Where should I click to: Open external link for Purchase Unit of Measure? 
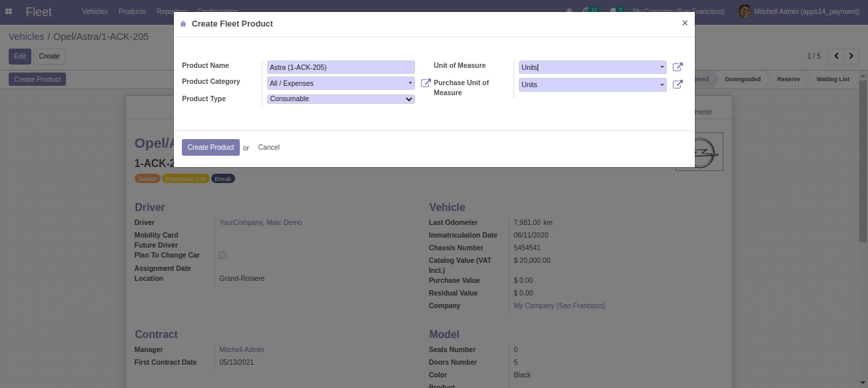677,85
